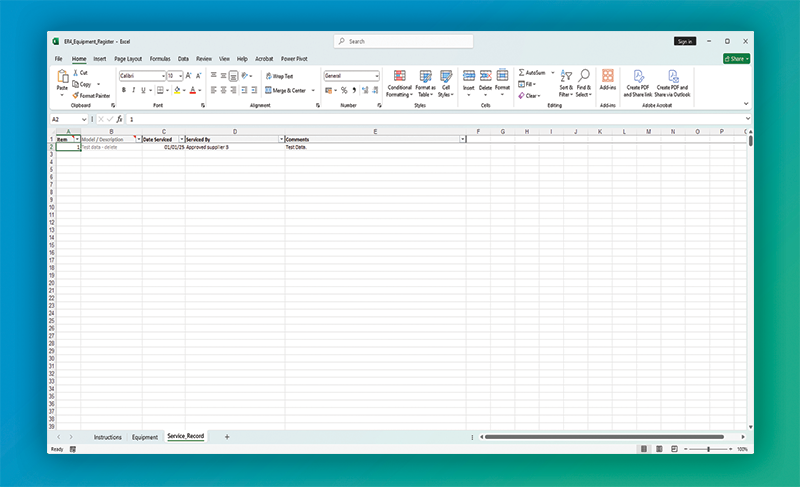The image size is (800, 487).
Task: Click AutoSum sigma icon
Action: click(x=521, y=72)
